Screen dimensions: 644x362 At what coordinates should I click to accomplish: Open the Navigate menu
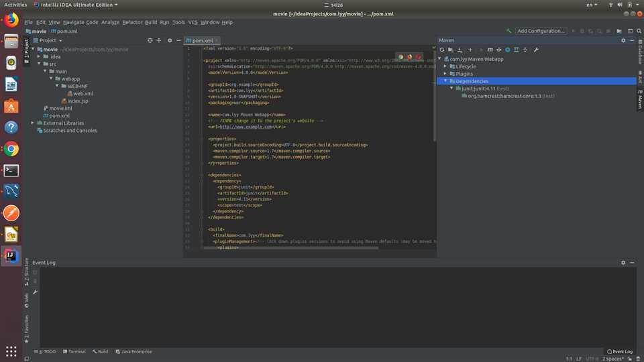click(x=73, y=22)
